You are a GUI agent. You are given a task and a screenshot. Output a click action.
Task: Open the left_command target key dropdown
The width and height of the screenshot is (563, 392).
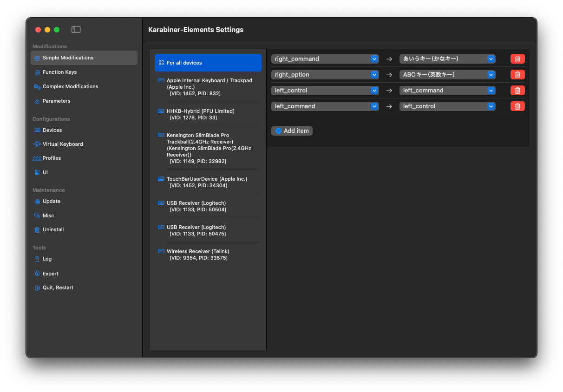click(447, 91)
